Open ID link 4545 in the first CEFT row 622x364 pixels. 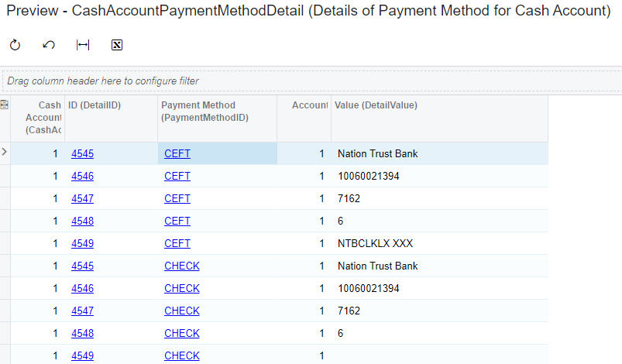pyautogui.click(x=83, y=153)
